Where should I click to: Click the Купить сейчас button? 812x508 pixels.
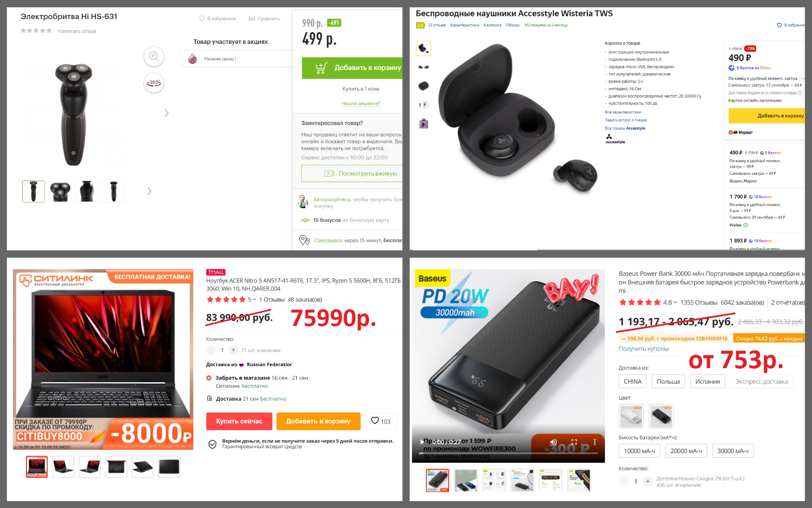(x=239, y=421)
